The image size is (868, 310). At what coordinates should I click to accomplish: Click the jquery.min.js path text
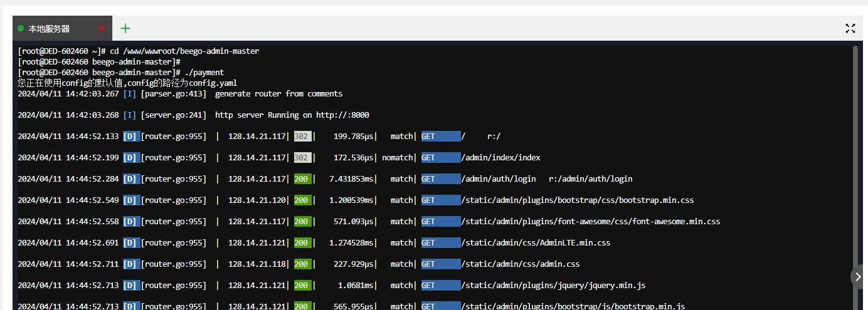click(553, 286)
